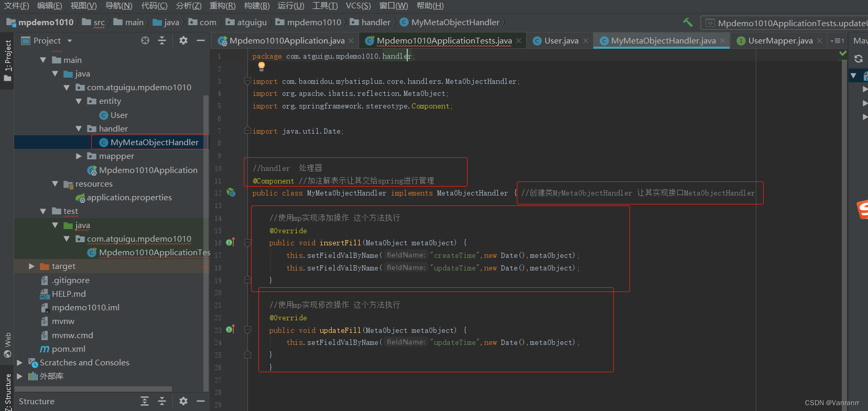Open 重构(R) menu

tap(222, 6)
